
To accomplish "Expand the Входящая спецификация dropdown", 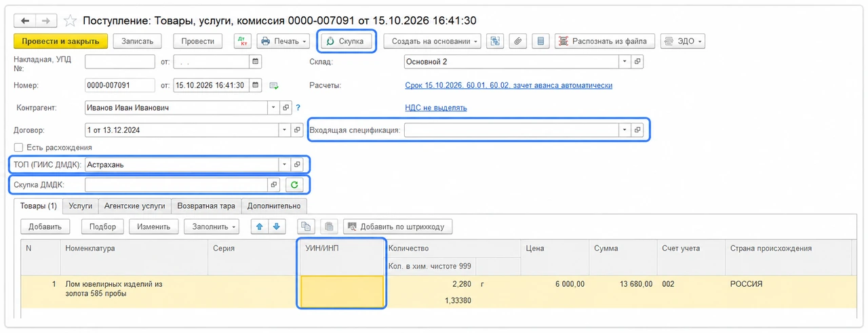I will tap(625, 130).
